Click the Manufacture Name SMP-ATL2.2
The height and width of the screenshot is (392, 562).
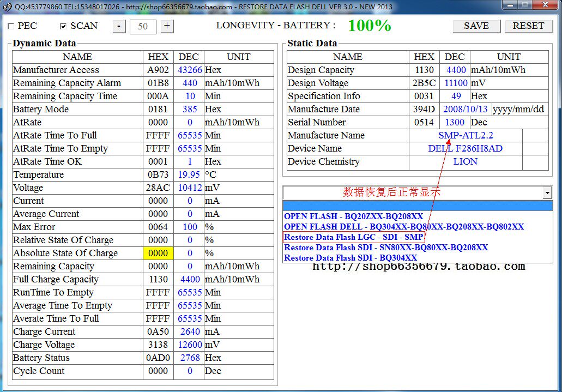pyautogui.click(x=466, y=136)
